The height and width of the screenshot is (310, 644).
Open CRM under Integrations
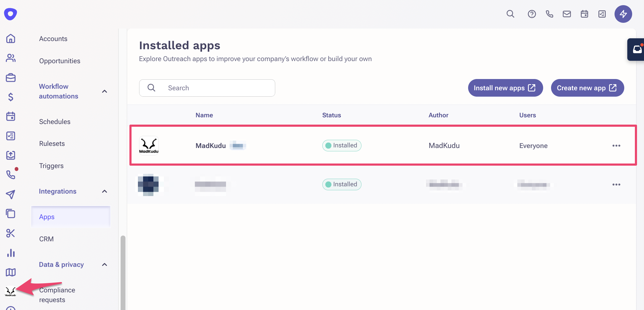(46, 239)
